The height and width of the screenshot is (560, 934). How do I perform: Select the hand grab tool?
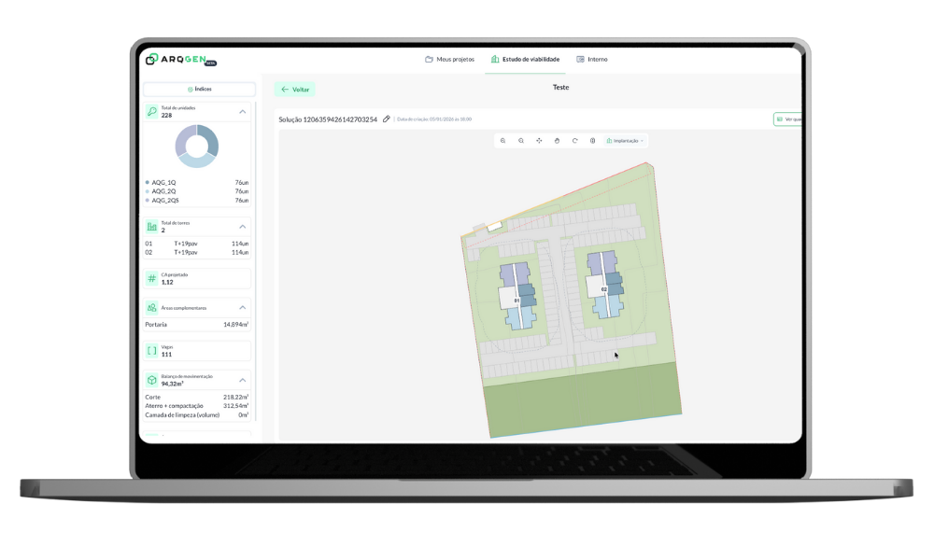click(x=557, y=140)
